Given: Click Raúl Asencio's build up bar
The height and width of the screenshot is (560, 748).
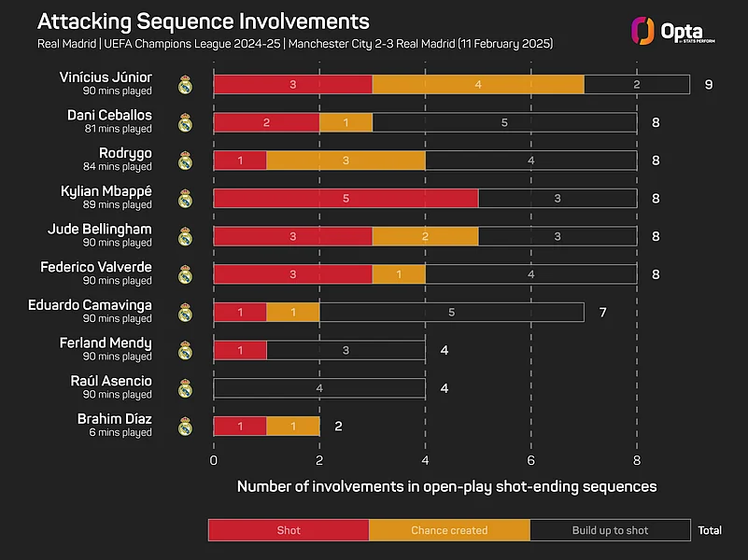Looking at the screenshot, I should 319,388.
